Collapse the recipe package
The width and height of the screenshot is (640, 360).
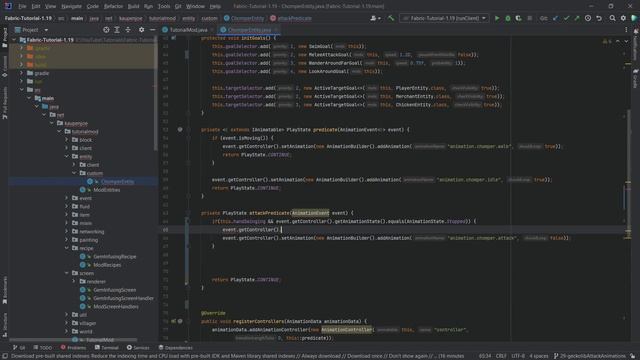67,248
